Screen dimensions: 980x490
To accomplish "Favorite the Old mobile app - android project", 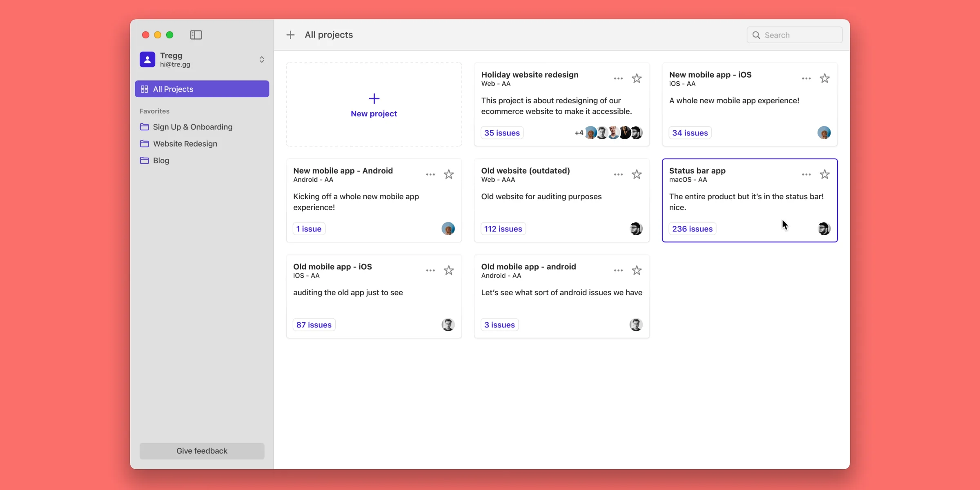I will (x=637, y=270).
